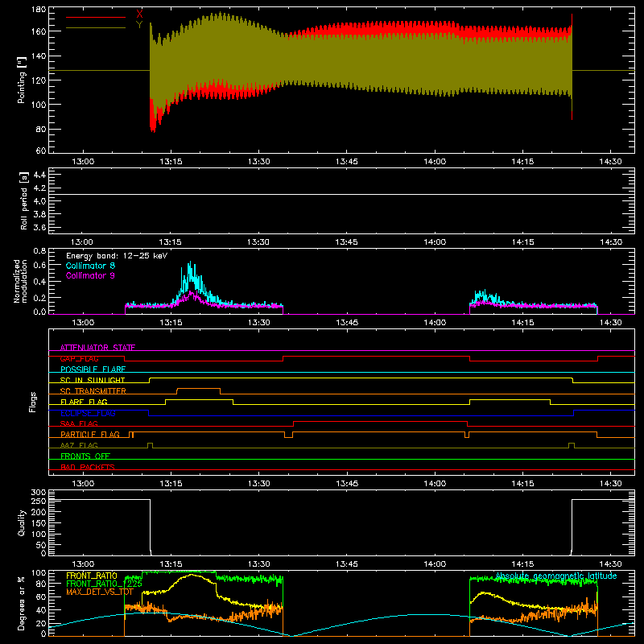This screenshot has height=644, width=644.
Task: Click the 3.6 tick on Roll period axis
Action: (39, 227)
